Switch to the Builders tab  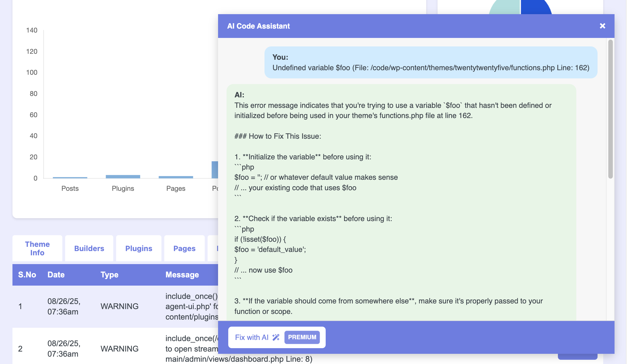(x=89, y=248)
